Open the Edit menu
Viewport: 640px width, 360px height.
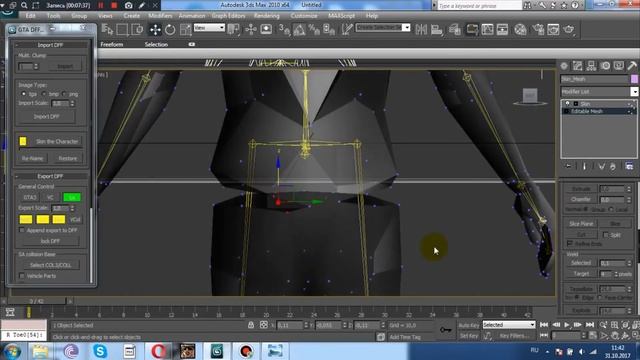pos(31,16)
